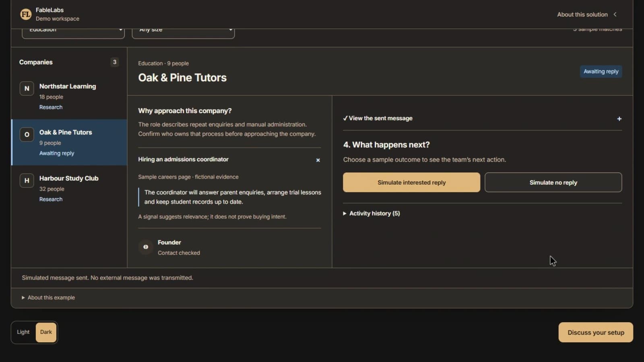Click the Awaiting reply status badge
The width and height of the screenshot is (644, 362).
point(601,72)
